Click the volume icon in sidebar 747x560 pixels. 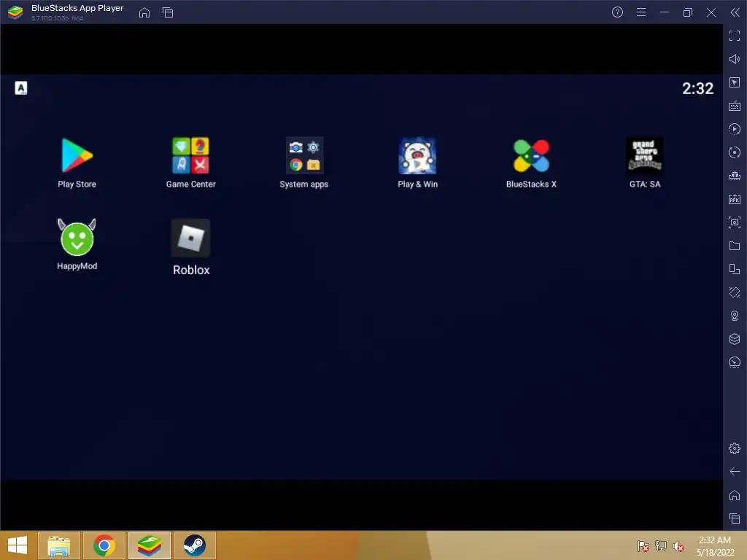click(735, 59)
